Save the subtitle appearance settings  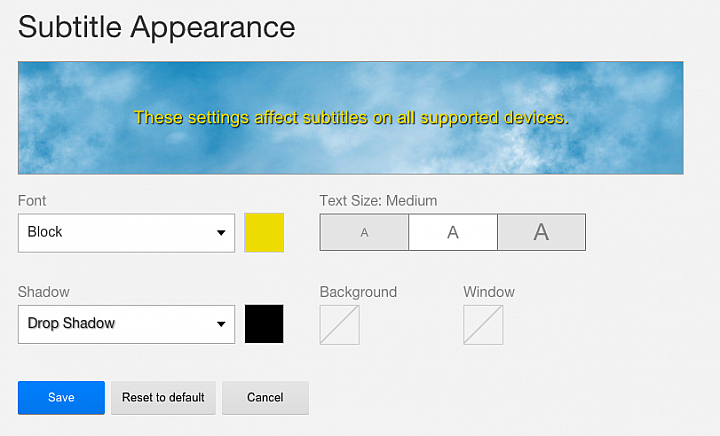(61, 397)
